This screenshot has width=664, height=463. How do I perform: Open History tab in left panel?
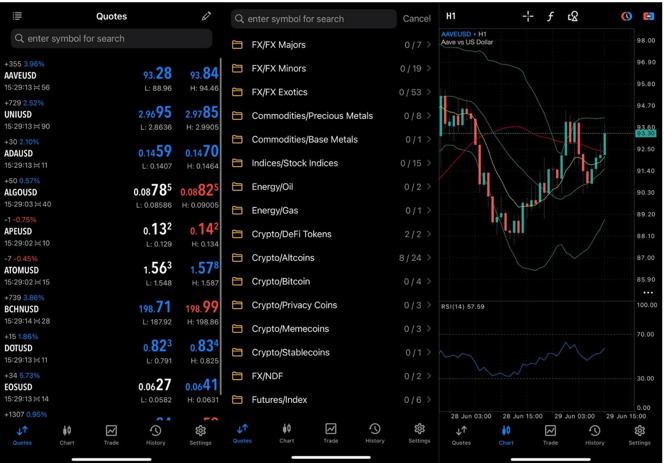pyautogui.click(x=155, y=435)
